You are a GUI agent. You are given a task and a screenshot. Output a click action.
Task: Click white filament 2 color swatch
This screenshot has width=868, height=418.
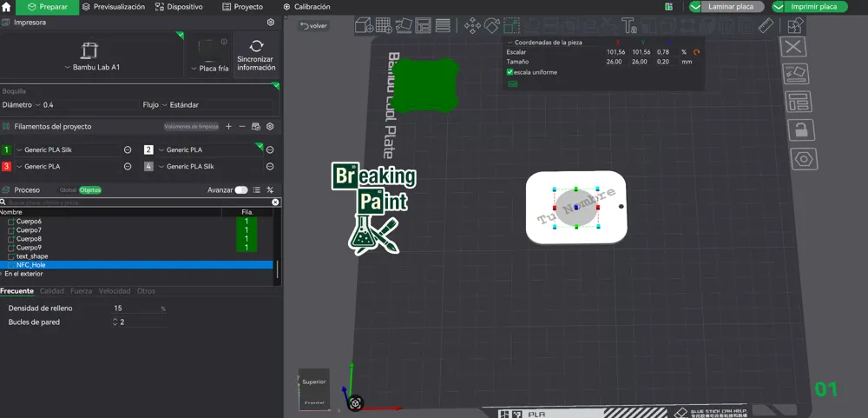point(148,149)
